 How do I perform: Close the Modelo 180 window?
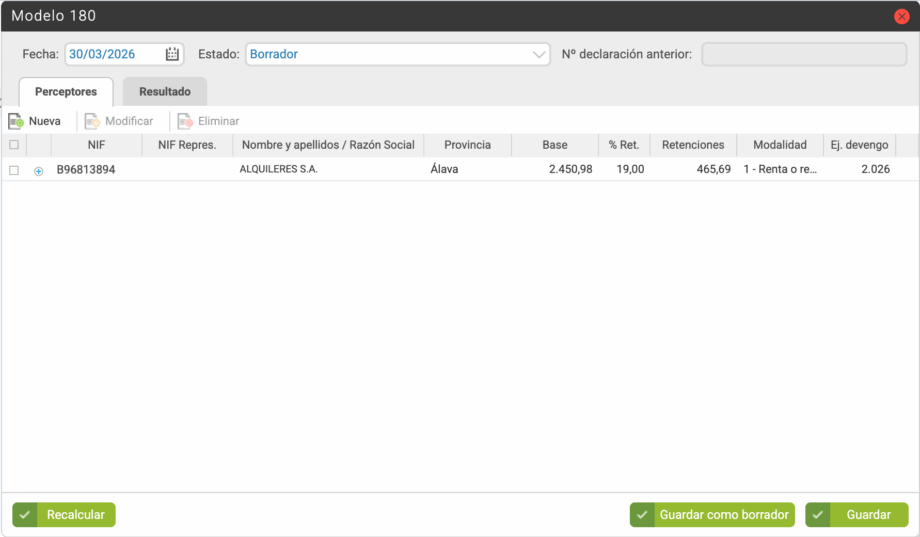[x=901, y=16]
